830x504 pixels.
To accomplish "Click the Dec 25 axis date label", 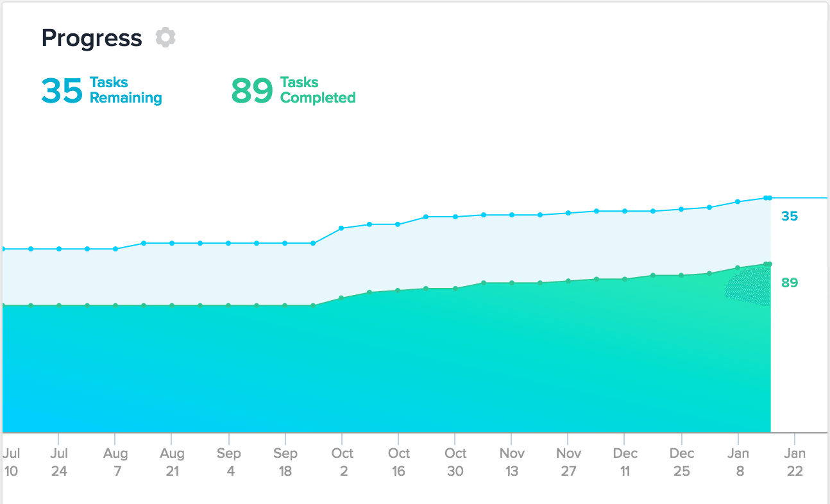I will [681, 462].
